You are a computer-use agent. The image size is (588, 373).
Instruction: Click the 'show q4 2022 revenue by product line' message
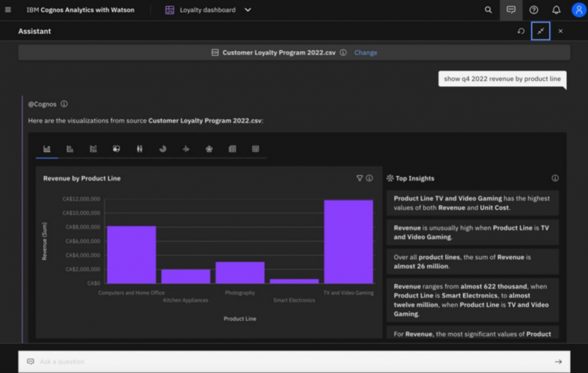click(x=502, y=79)
